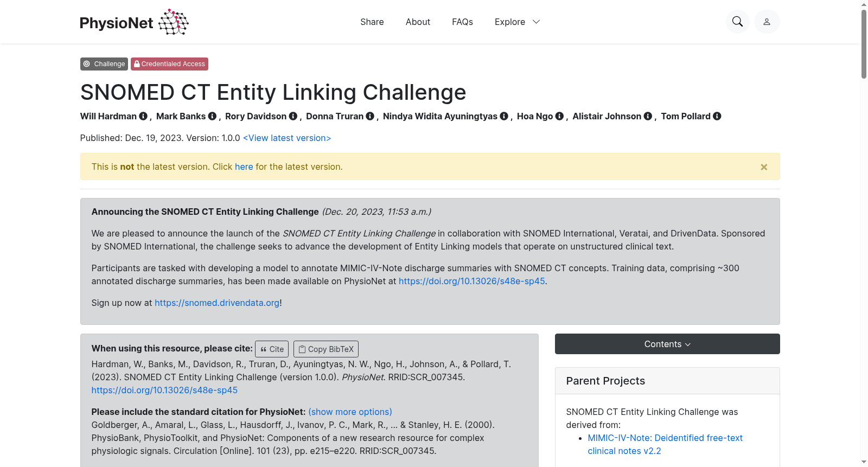Open DOI link in announcement text

[472, 281]
